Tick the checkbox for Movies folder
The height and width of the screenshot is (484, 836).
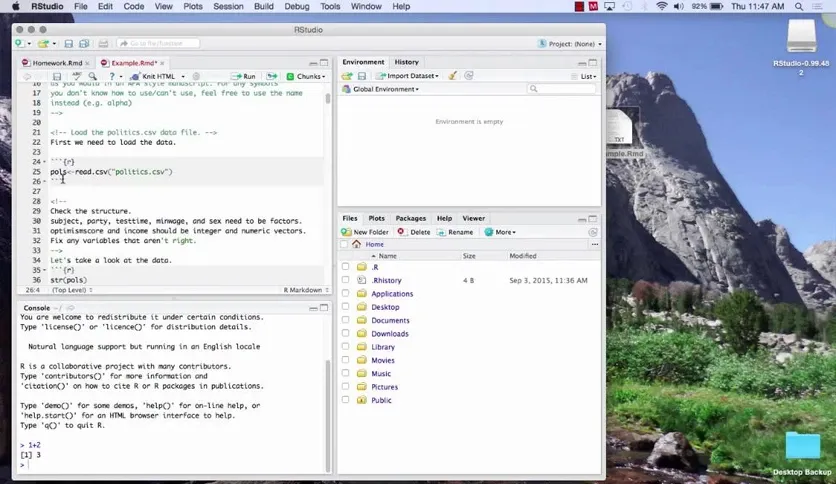(345, 360)
